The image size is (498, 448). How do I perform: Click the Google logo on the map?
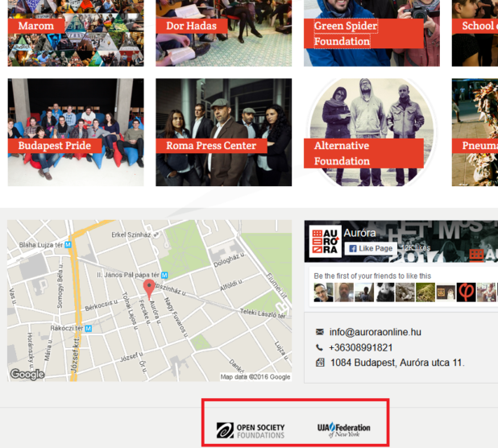(x=27, y=374)
